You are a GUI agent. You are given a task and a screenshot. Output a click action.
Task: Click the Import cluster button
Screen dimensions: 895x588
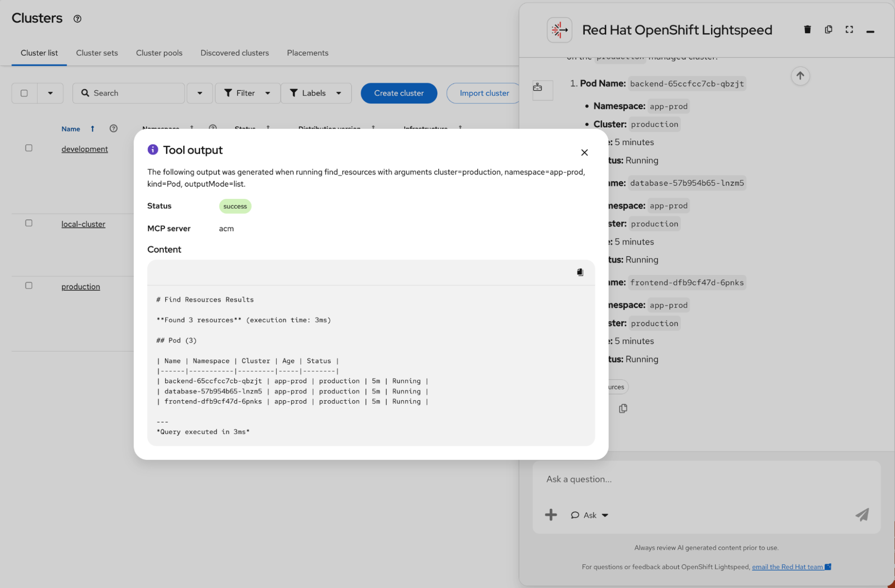coord(484,93)
